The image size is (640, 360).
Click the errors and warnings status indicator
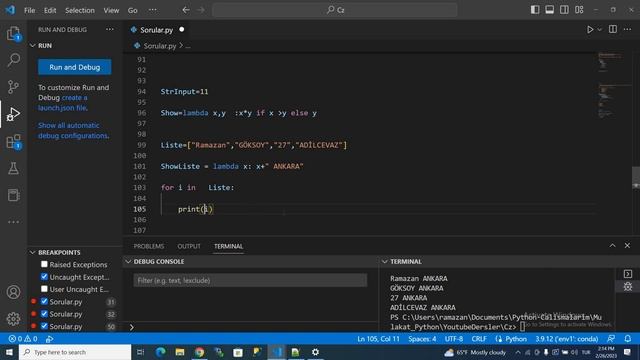click(23, 339)
